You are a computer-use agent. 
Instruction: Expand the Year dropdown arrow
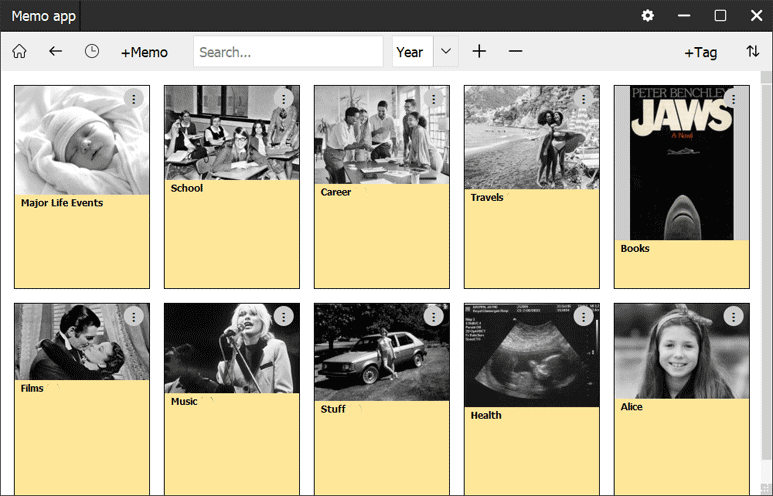coord(446,52)
